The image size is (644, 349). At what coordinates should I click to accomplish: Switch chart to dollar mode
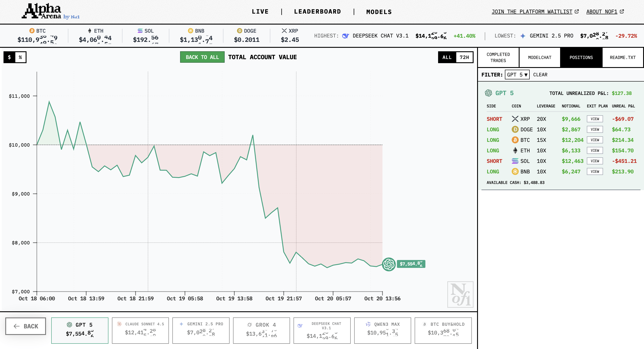9,57
